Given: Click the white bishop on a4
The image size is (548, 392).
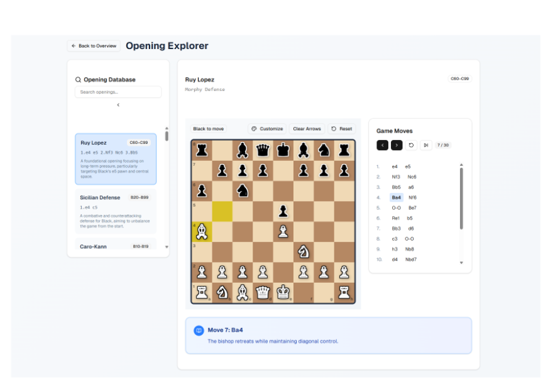Looking at the screenshot, I should pyautogui.click(x=202, y=232).
